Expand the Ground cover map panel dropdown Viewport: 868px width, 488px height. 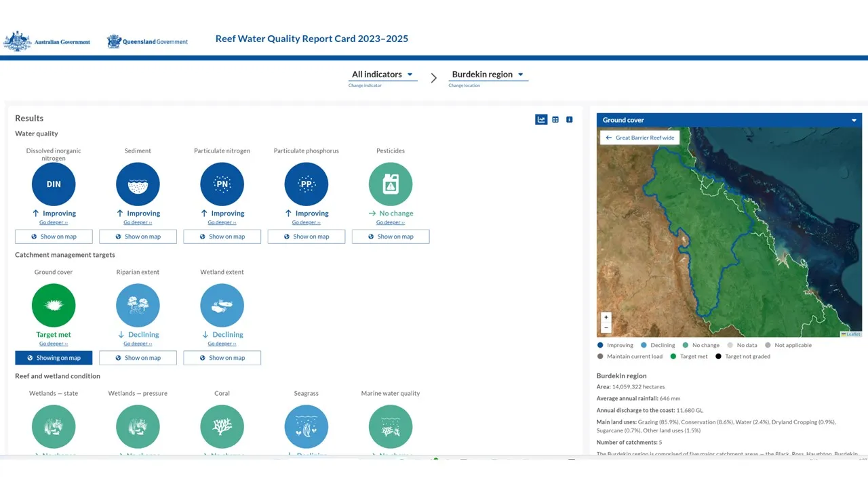[x=854, y=120]
